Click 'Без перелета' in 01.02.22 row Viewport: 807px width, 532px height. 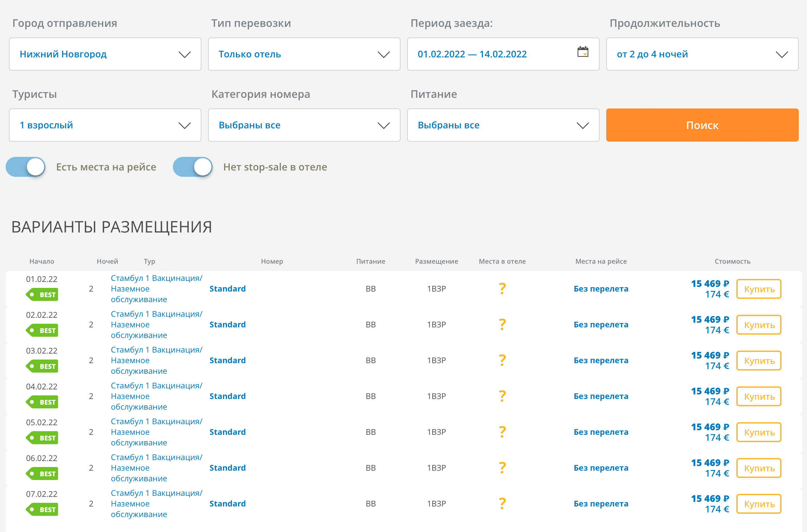[601, 289]
